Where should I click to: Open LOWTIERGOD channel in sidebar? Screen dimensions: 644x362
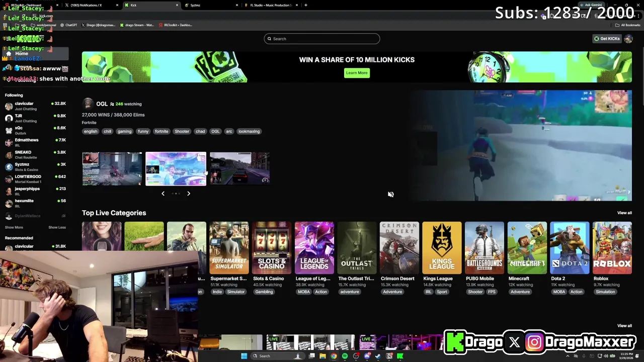[35, 179]
